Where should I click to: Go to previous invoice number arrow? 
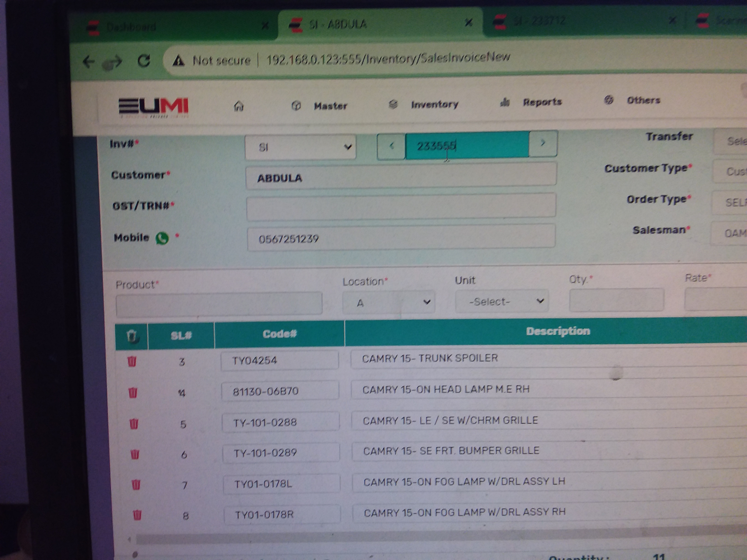[391, 146]
